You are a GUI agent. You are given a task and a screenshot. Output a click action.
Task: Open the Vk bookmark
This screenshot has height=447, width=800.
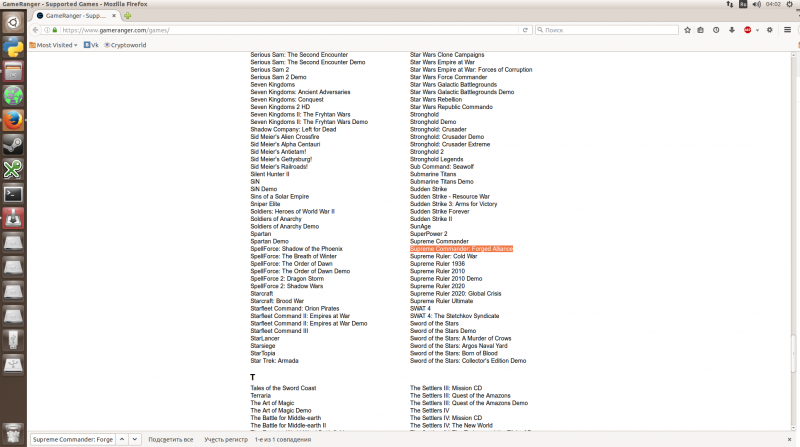91,45
